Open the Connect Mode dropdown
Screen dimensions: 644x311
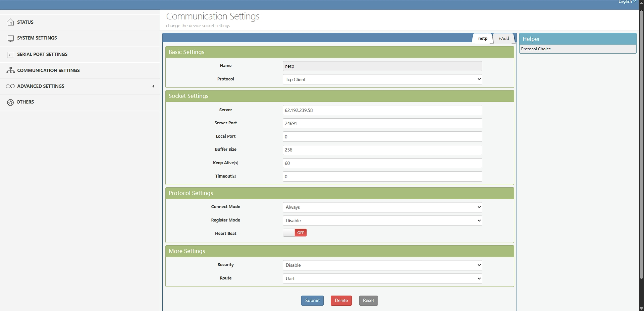click(x=382, y=207)
